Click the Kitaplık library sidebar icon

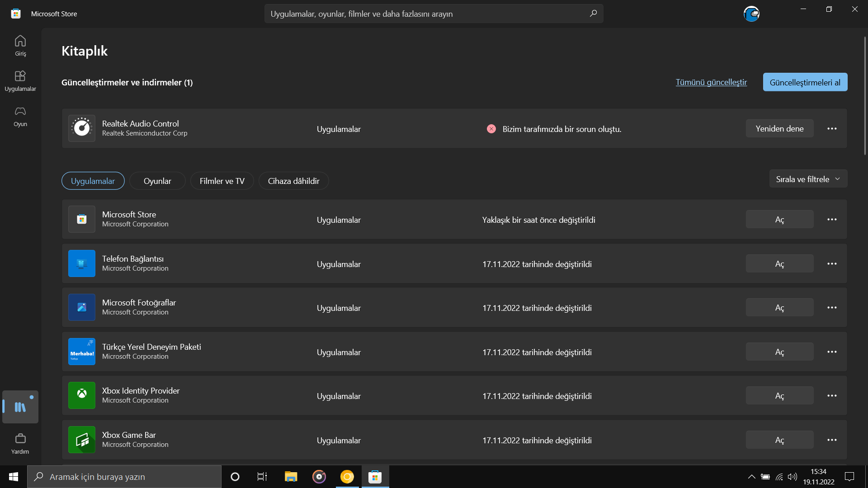20,407
